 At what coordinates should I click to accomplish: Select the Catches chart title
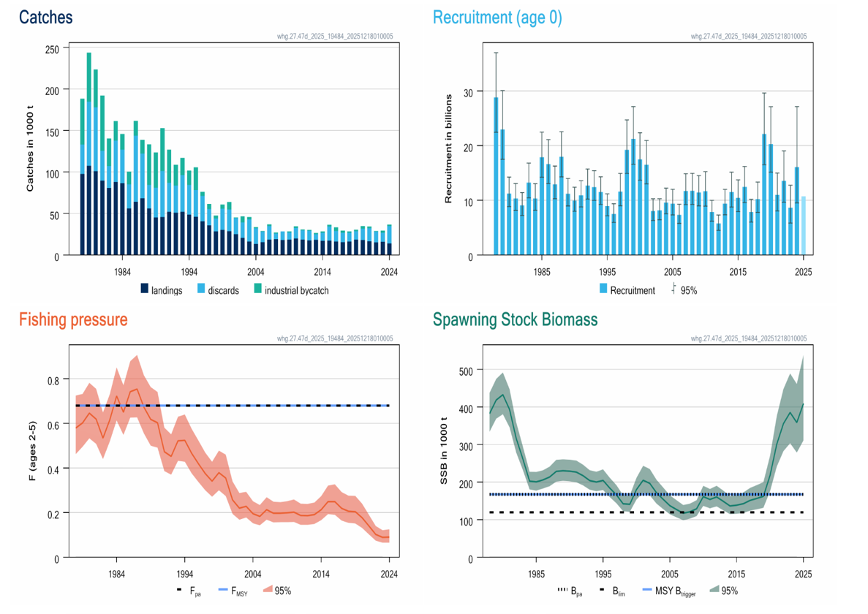point(45,17)
